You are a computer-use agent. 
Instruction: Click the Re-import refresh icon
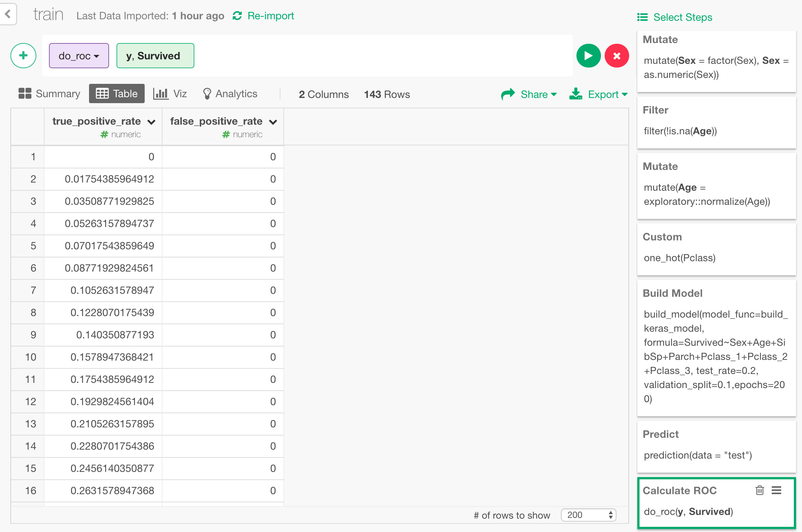(x=237, y=16)
